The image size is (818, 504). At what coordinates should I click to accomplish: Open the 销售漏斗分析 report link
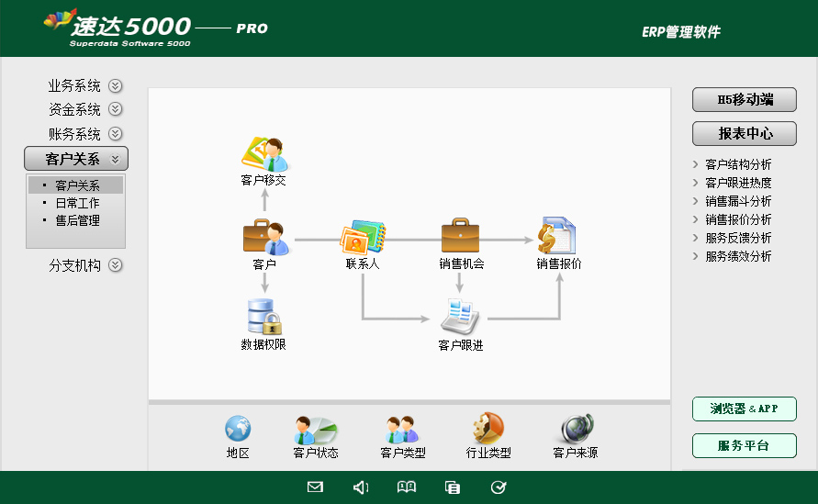click(737, 201)
